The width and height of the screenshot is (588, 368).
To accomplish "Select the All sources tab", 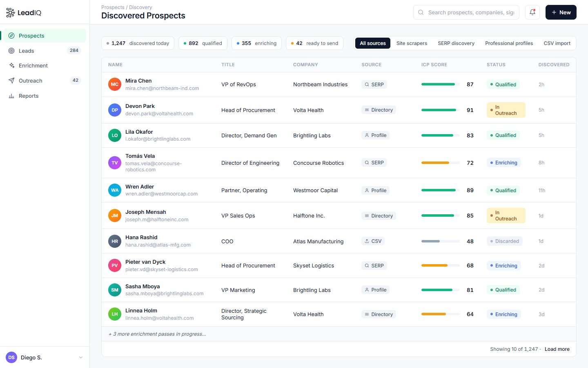I will 373,43.
